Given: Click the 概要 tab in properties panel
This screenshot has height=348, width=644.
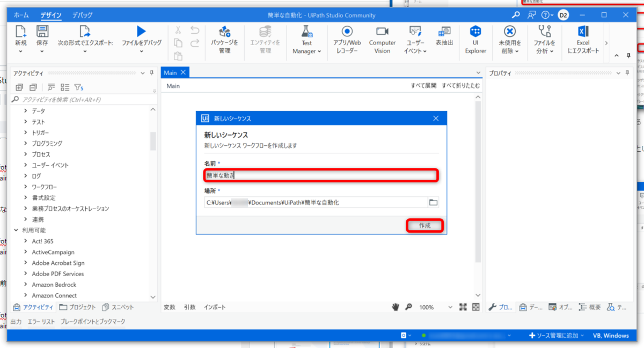Looking at the screenshot, I should [590, 307].
